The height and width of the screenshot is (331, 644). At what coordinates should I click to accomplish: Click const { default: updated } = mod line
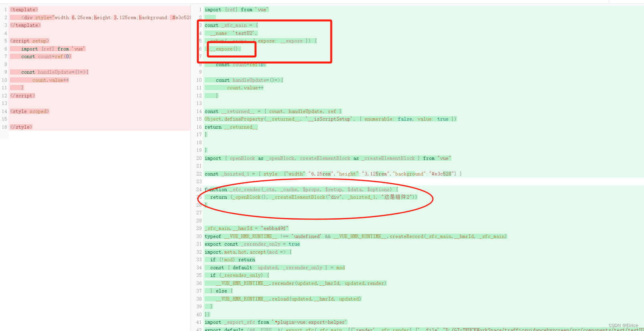pos(278,268)
